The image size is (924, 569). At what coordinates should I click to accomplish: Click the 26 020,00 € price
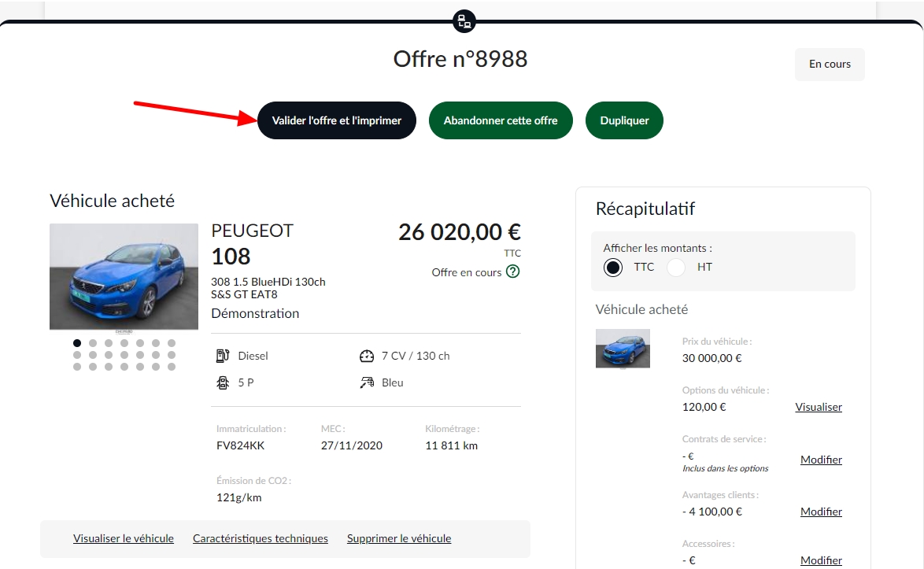click(x=460, y=232)
